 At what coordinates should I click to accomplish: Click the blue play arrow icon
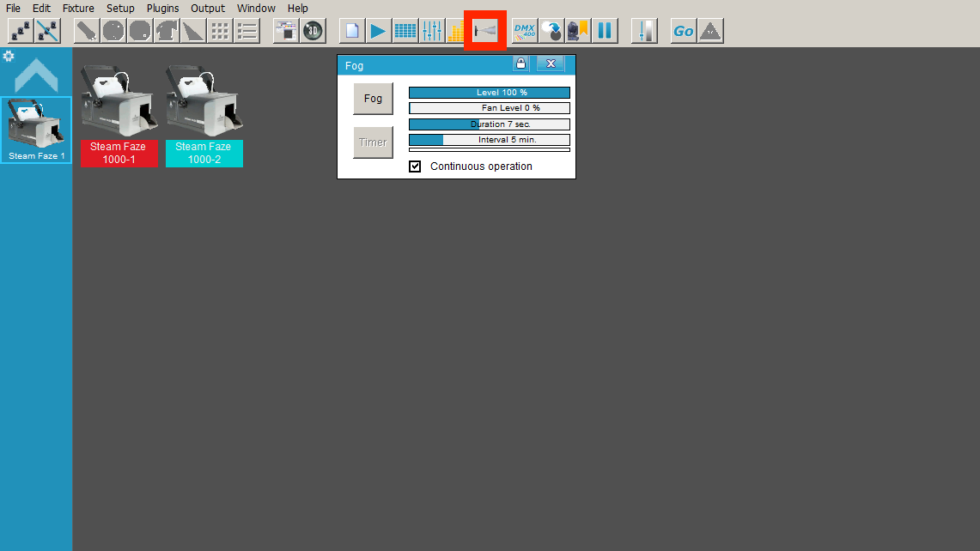pos(378,31)
